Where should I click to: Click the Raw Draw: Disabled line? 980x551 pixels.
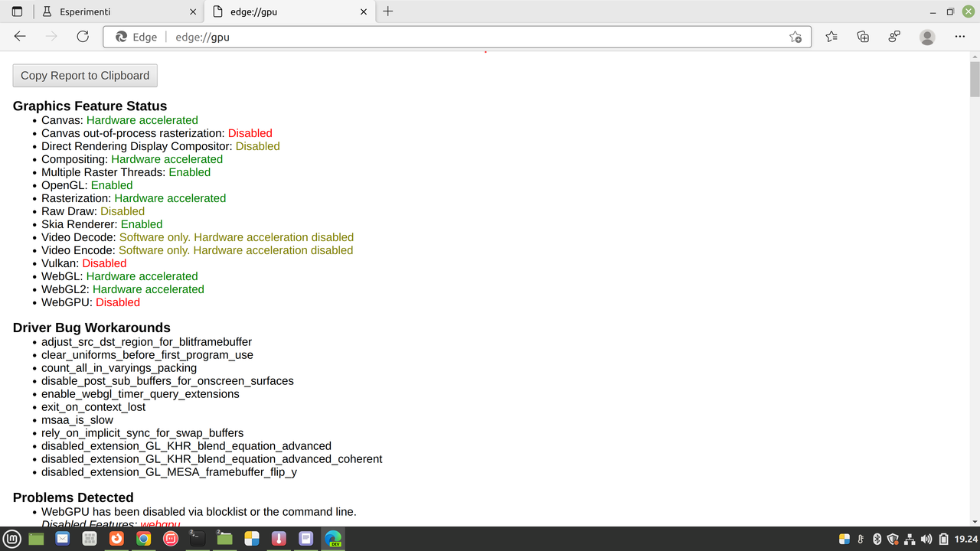93,211
